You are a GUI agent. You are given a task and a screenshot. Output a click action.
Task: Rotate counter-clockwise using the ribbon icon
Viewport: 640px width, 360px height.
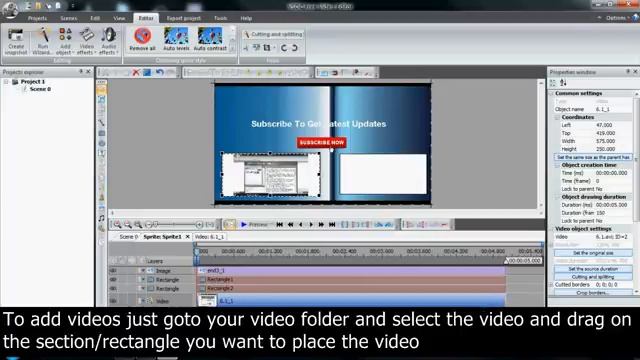(284, 48)
